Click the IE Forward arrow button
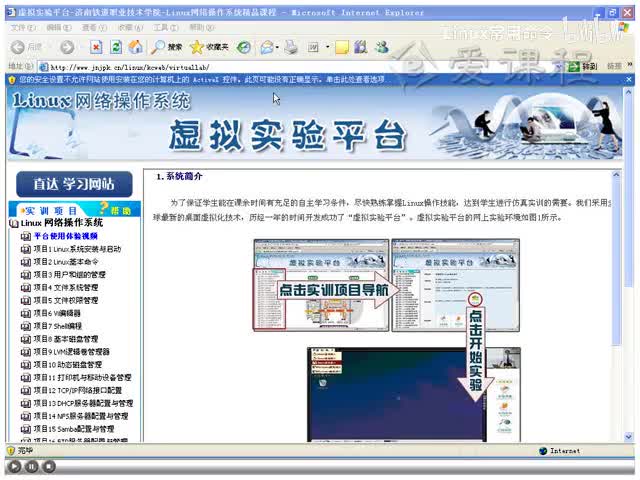Viewport: 640px width, 480px height. [x=67, y=47]
